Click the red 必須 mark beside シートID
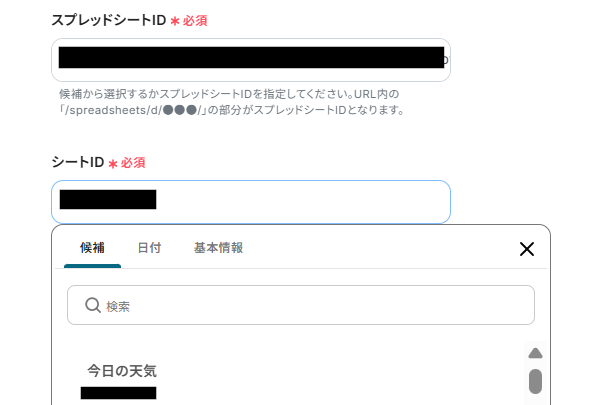592x405 pixels. click(133, 163)
